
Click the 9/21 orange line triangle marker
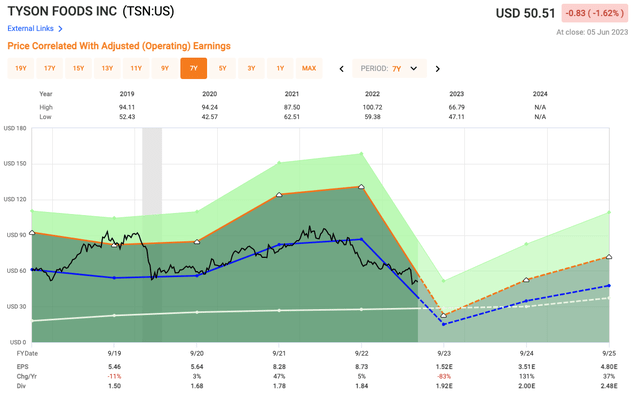point(279,195)
